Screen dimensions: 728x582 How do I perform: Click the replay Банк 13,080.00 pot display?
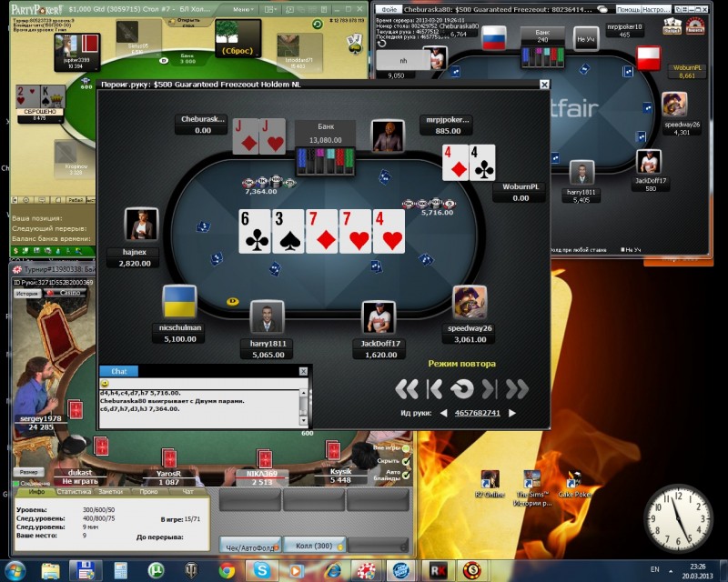[326, 133]
